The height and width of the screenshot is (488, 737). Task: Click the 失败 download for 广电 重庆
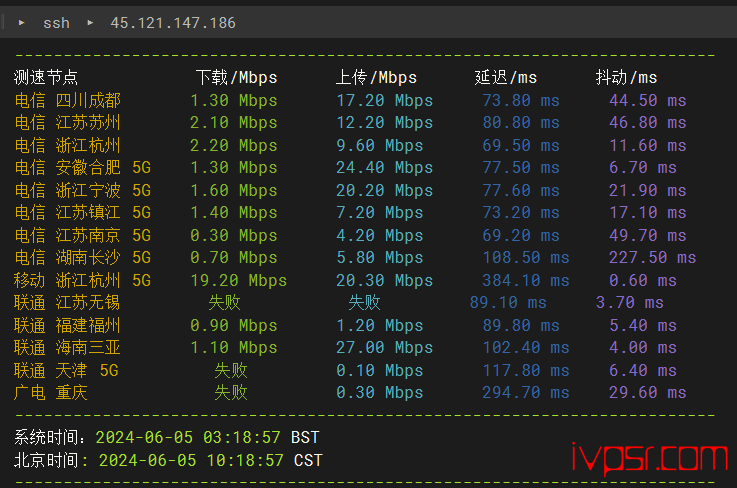[x=231, y=393]
